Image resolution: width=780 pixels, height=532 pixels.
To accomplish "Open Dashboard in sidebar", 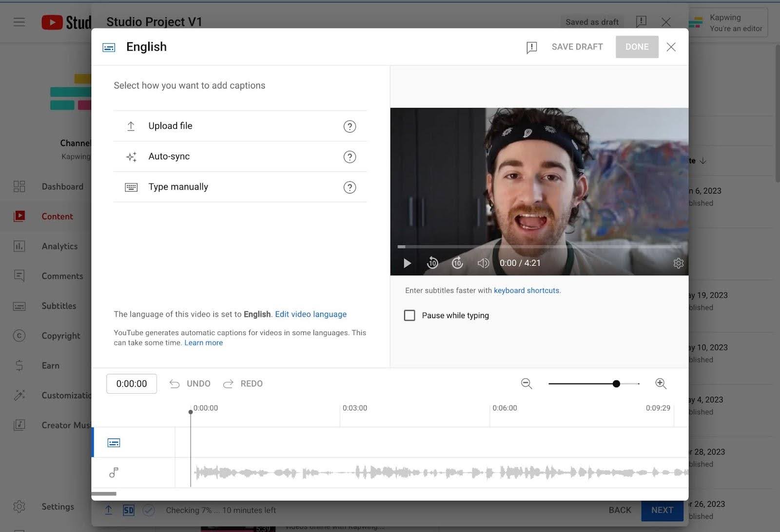I will coord(62,187).
